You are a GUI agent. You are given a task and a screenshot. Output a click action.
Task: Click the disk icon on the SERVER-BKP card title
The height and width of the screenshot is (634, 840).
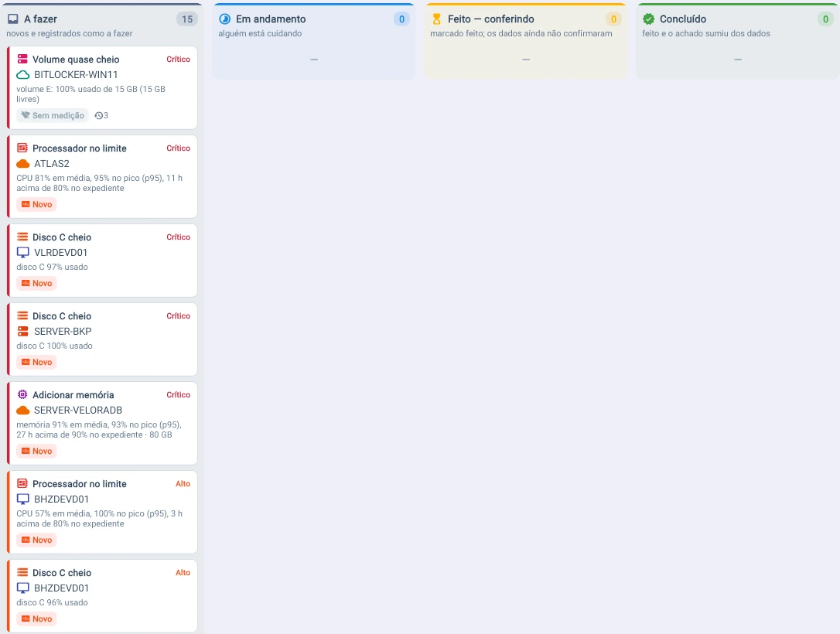pyautogui.click(x=22, y=316)
